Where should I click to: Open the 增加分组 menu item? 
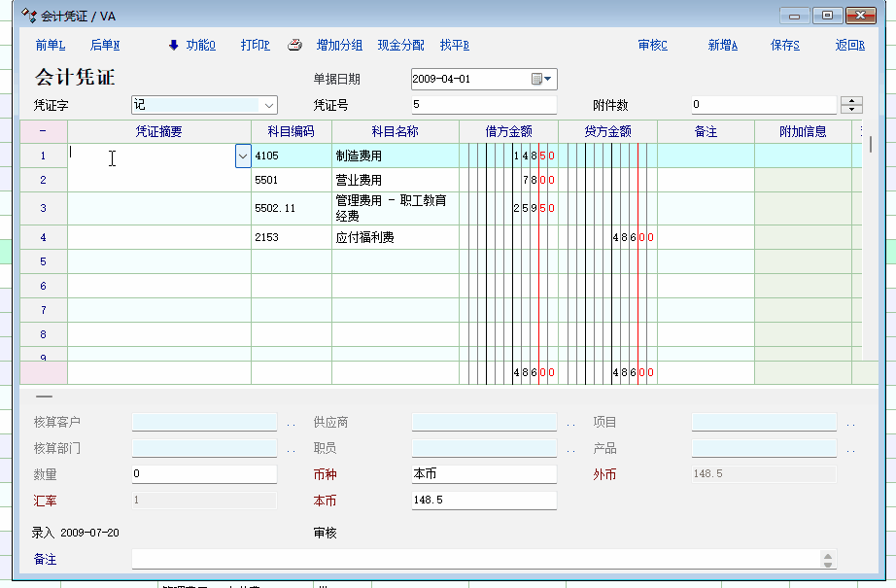339,46
